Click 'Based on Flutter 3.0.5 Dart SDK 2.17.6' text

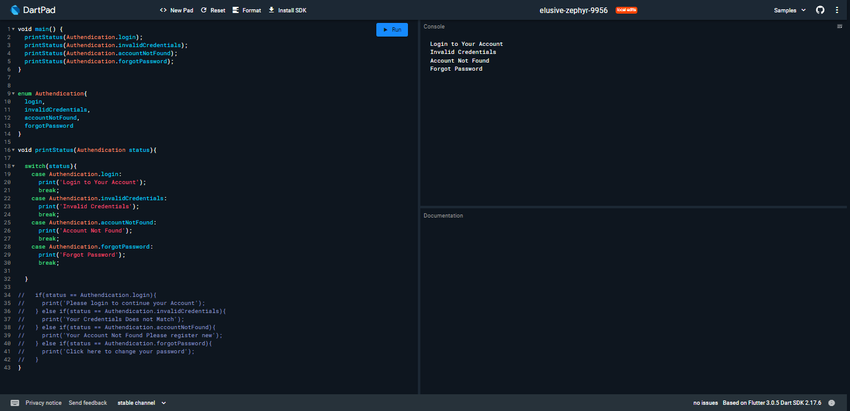coord(772,403)
